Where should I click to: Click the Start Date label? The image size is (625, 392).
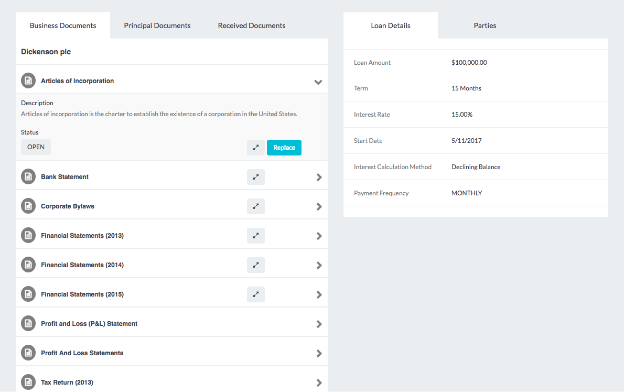coord(368,141)
